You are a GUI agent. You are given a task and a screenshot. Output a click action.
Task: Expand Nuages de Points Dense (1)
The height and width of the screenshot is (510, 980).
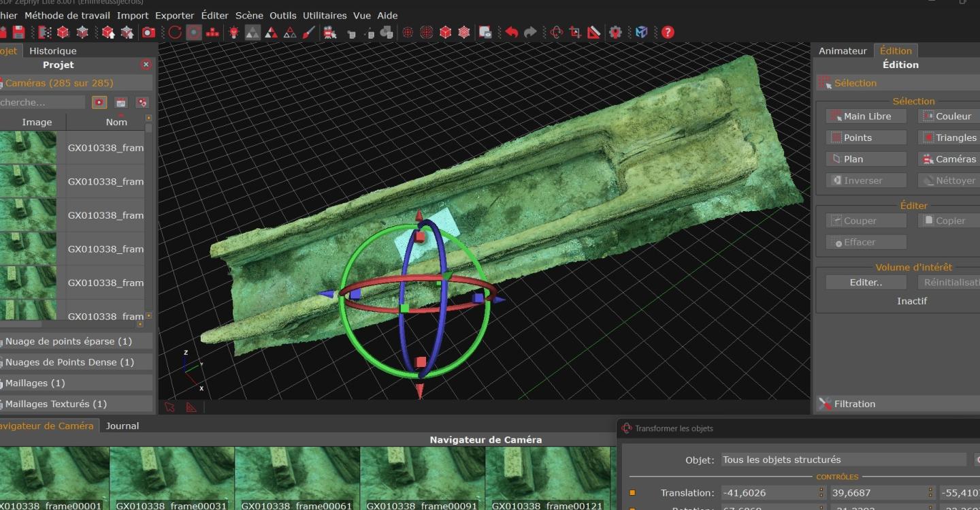[76, 362]
